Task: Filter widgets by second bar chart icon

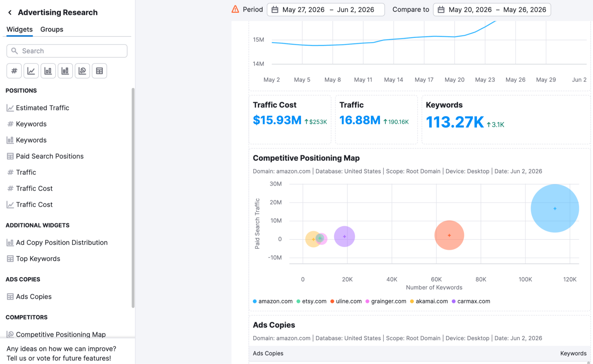Action: click(x=65, y=71)
